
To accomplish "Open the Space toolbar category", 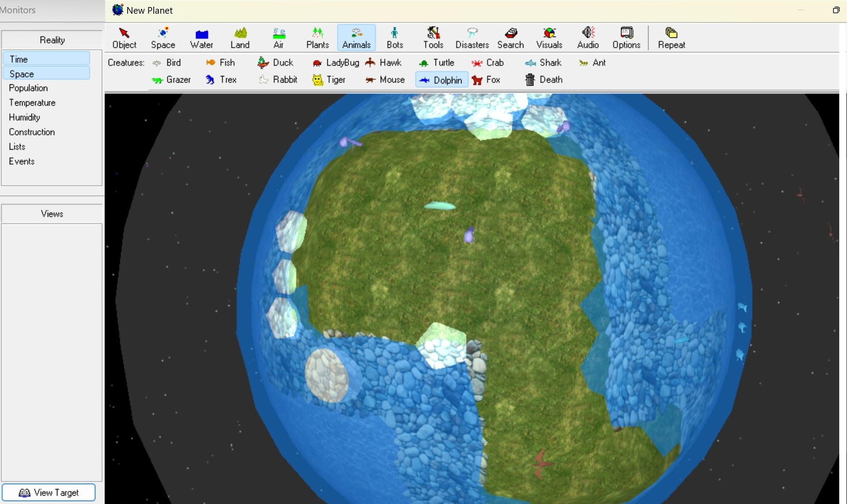I will coord(163,38).
